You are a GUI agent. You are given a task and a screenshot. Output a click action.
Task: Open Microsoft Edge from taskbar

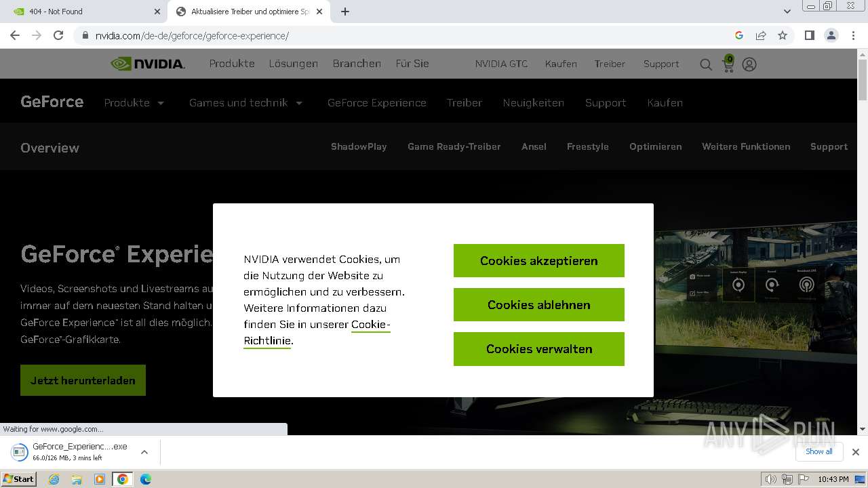[146, 479]
